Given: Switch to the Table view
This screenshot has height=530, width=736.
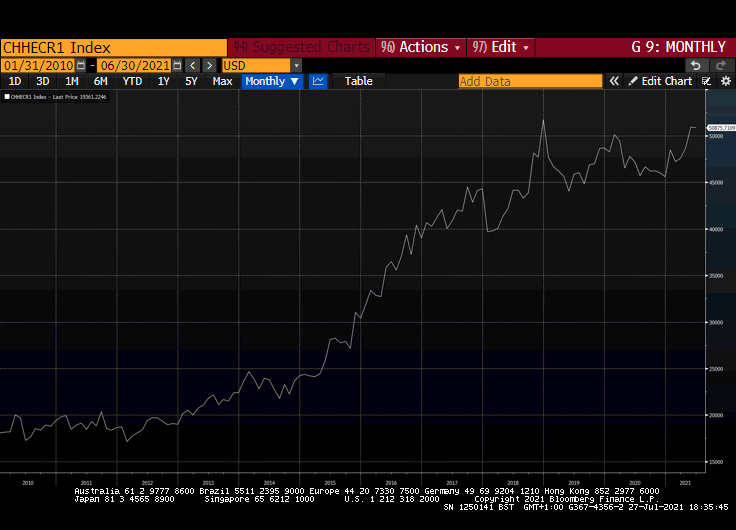Looking at the screenshot, I should 358,81.
